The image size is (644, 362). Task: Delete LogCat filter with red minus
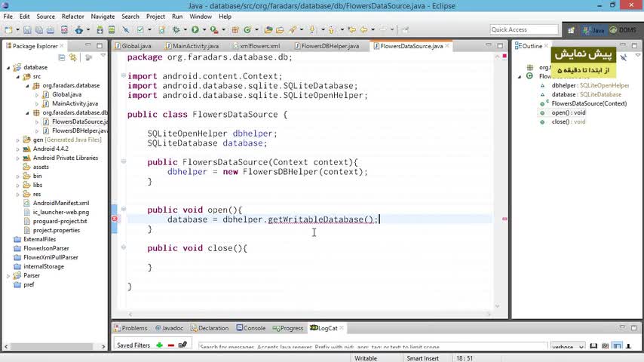coord(171,345)
